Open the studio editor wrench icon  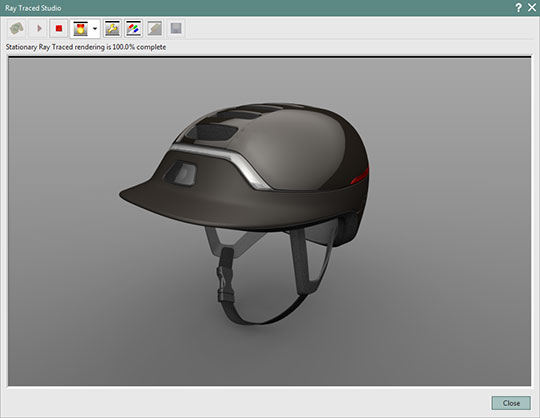[112, 29]
